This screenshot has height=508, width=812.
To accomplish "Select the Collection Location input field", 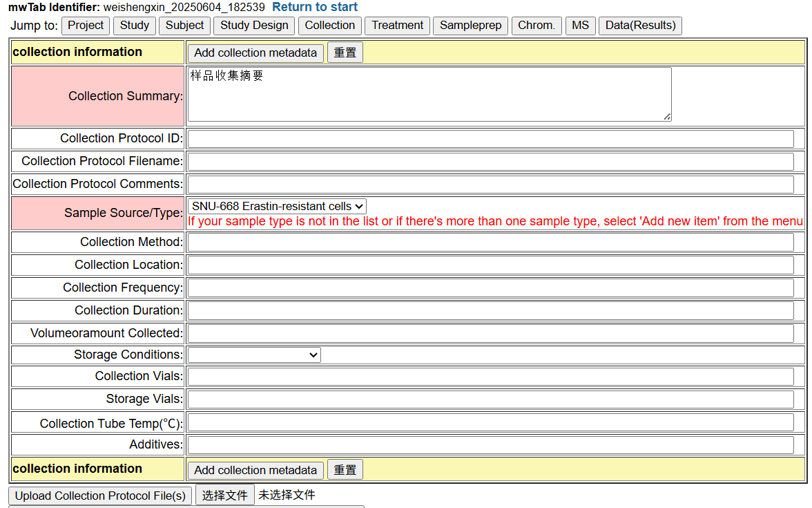I will [490, 265].
